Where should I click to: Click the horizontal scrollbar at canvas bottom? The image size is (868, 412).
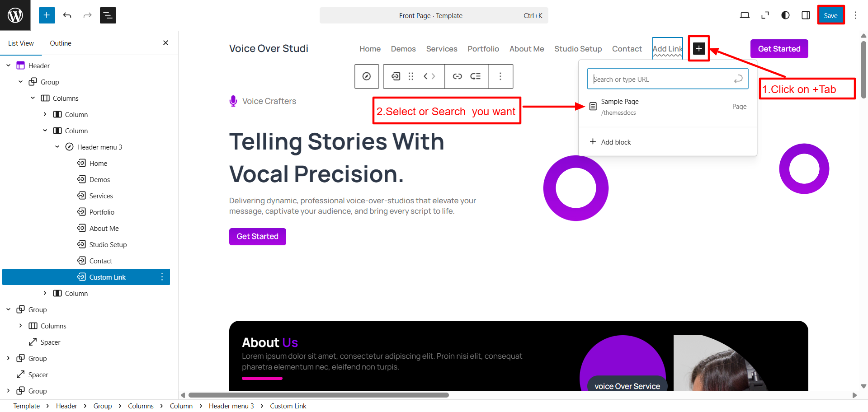point(318,395)
